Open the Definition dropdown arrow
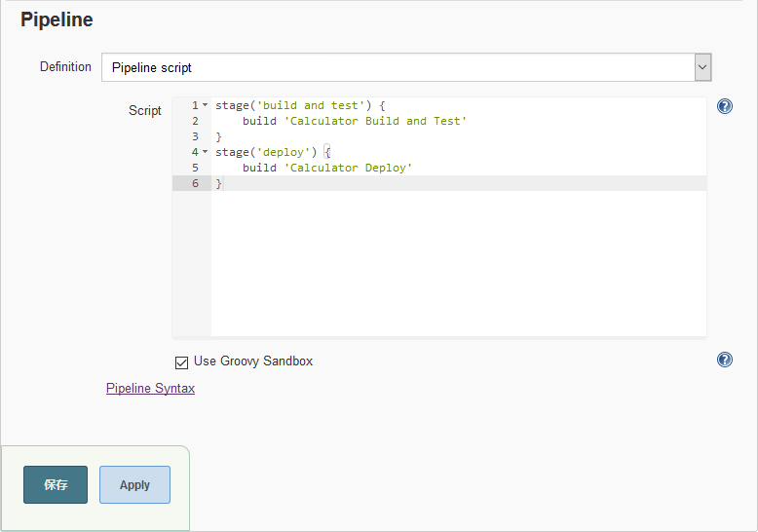758x532 pixels. [x=702, y=67]
